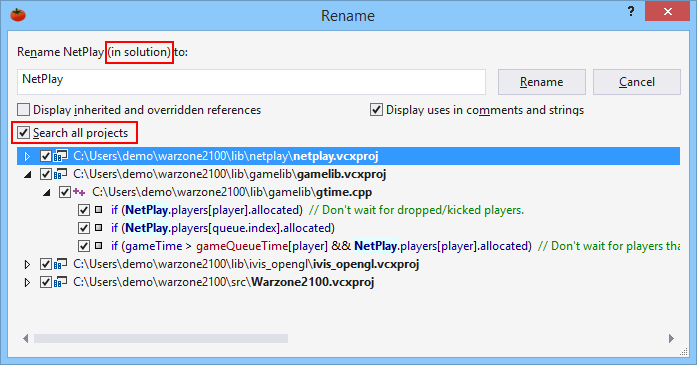
Task: Click the Cancel button
Action: point(637,82)
